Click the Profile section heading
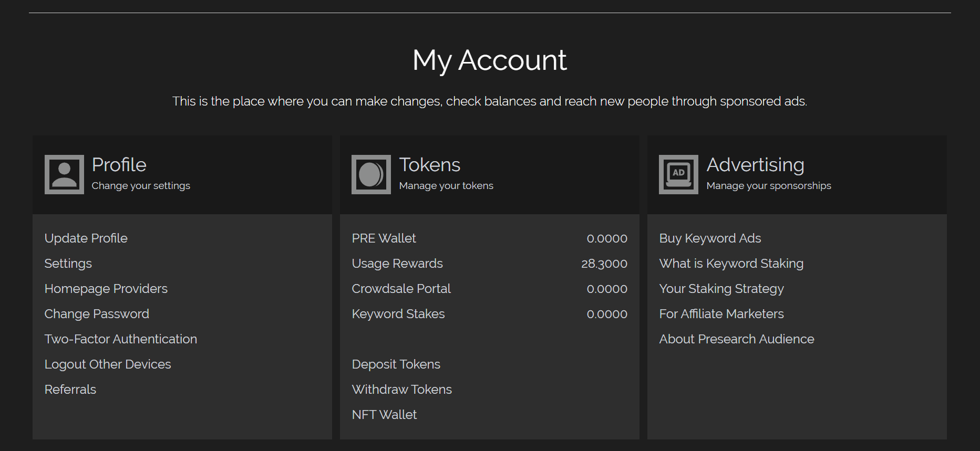Viewport: 980px width, 451px height. [x=119, y=165]
